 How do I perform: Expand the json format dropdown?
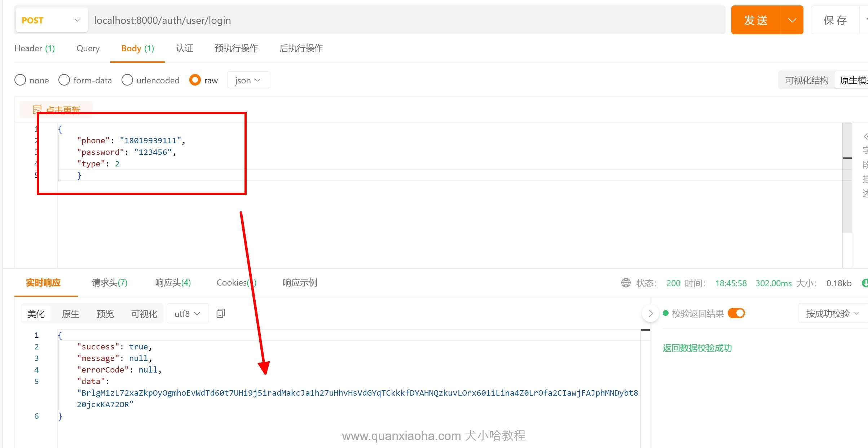click(x=248, y=80)
